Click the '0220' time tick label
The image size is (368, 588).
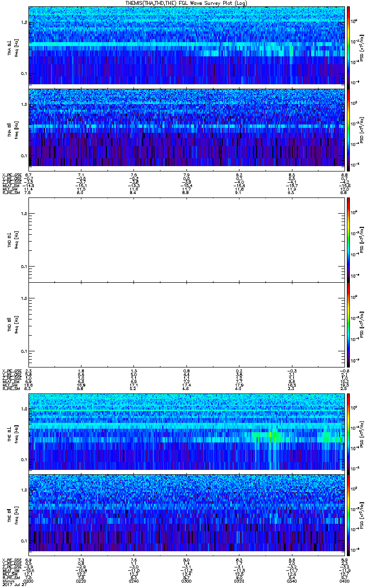(81, 581)
